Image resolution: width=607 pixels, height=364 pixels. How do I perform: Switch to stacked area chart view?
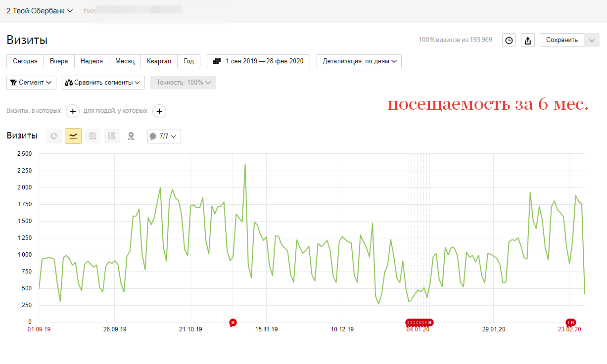pyautogui.click(x=93, y=136)
